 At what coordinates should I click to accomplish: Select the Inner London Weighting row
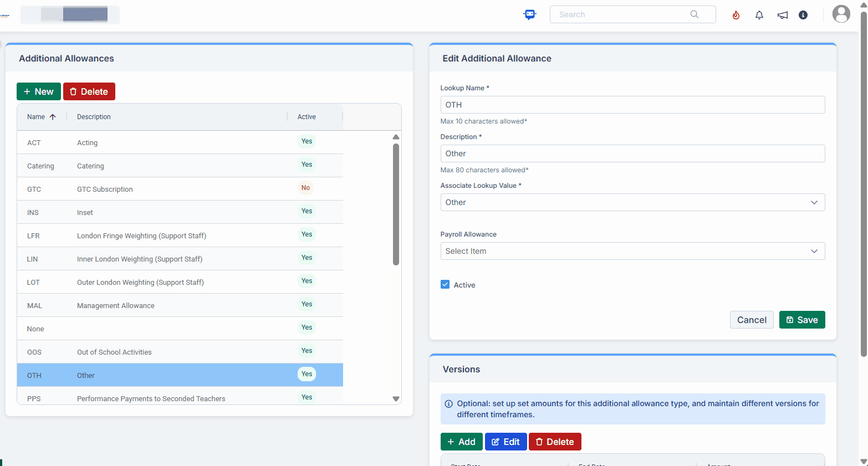[180, 259]
